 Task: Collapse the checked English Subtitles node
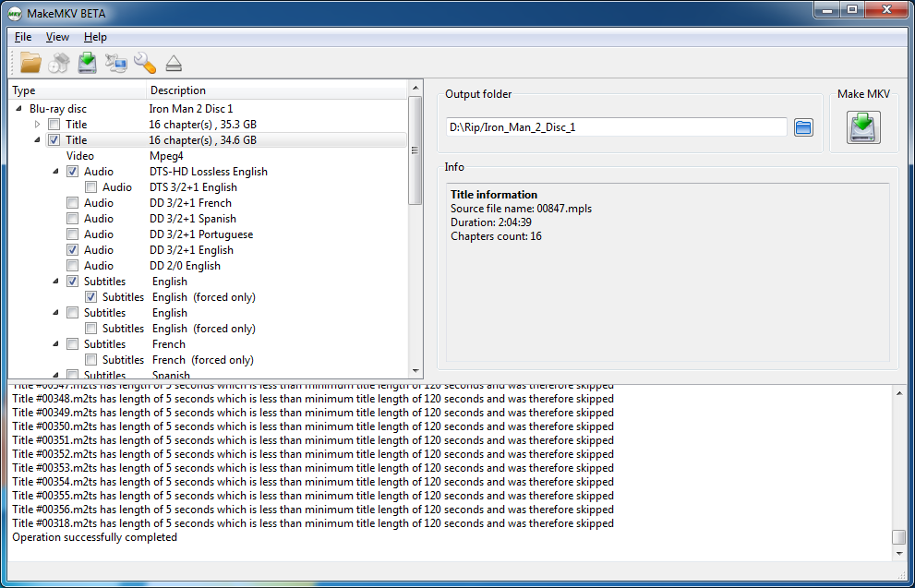(x=56, y=282)
